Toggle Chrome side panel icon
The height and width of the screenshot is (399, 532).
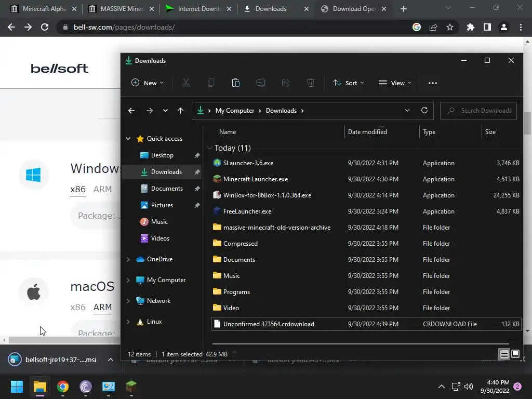(487, 27)
